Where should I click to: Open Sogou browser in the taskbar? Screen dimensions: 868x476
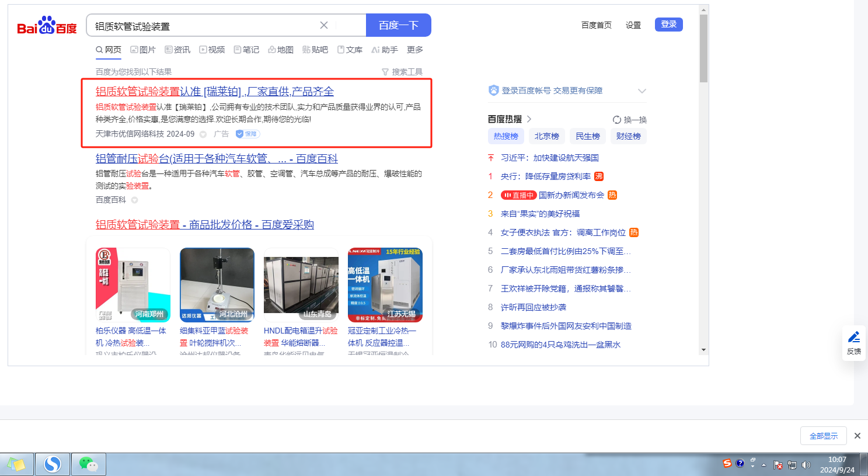tap(53, 464)
